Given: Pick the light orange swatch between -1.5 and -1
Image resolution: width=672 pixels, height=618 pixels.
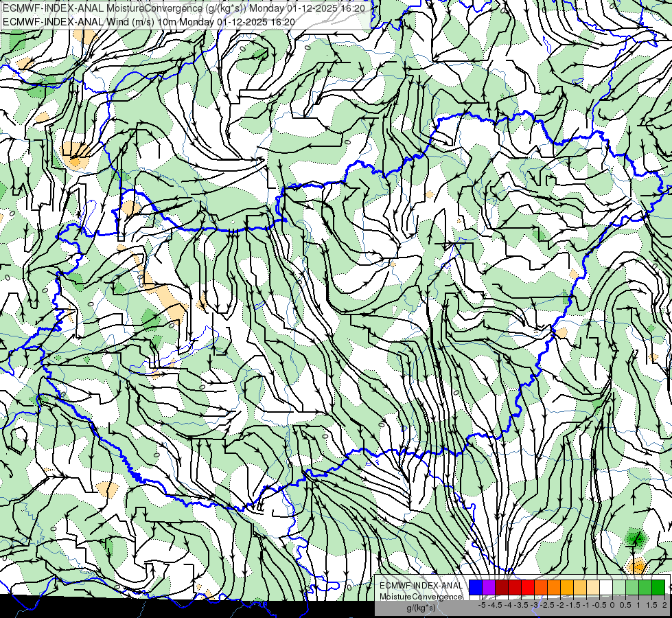Looking at the screenshot, I should pos(580,588).
